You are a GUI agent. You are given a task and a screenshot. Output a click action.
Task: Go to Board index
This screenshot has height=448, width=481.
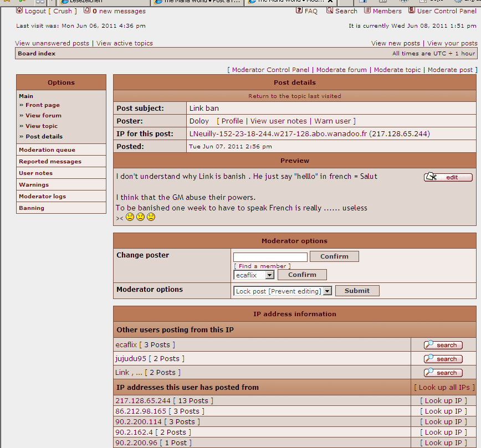coord(37,53)
